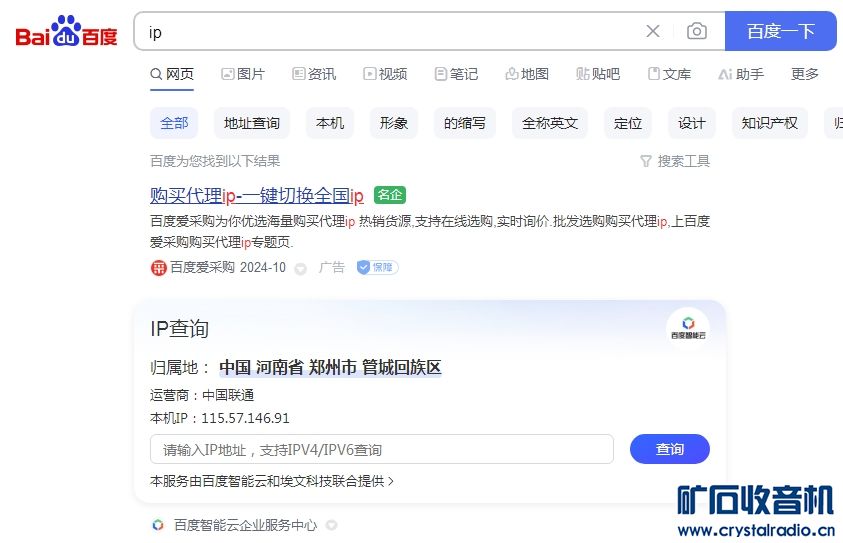Click the 保障 shield badge

(x=377, y=267)
